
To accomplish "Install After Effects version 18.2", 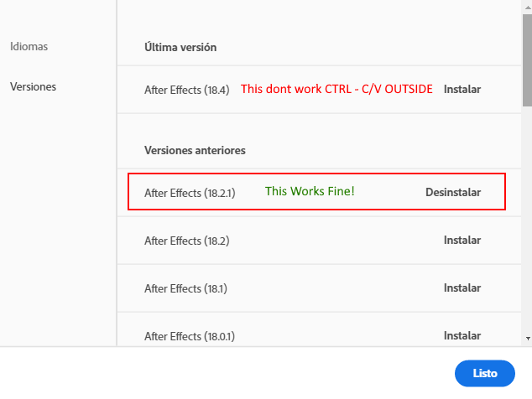I will click(462, 241).
